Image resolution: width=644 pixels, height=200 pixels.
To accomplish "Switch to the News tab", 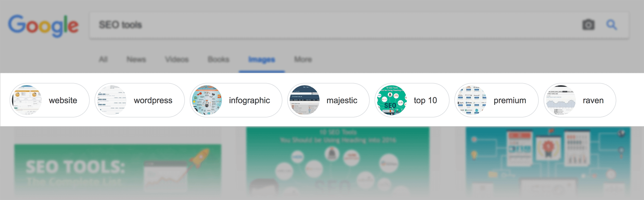I will (x=136, y=60).
